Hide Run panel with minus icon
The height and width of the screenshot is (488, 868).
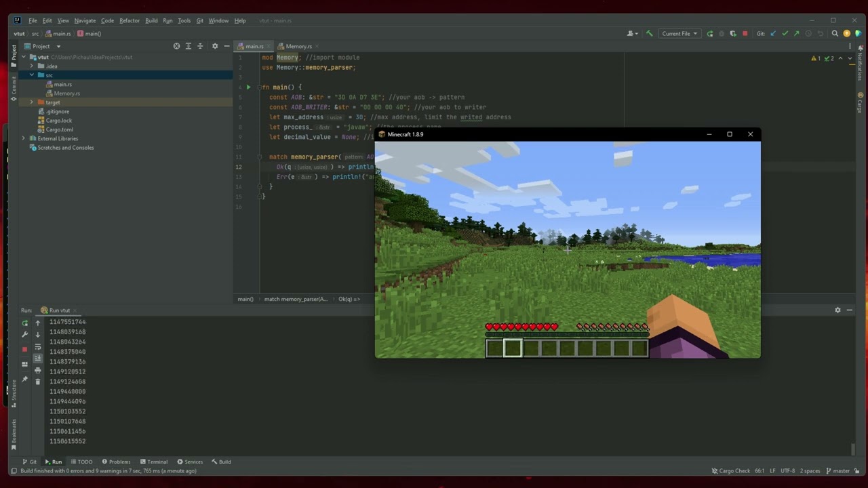(x=849, y=310)
